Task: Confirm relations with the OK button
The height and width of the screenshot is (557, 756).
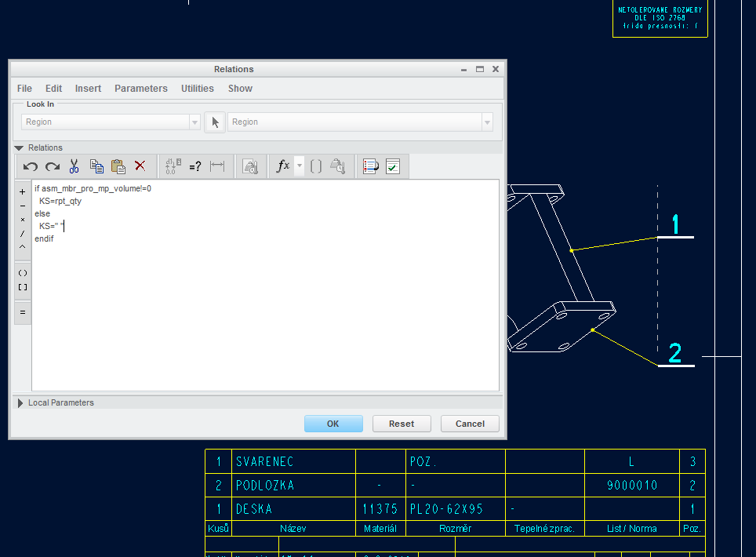Action: click(x=333, y=424)
